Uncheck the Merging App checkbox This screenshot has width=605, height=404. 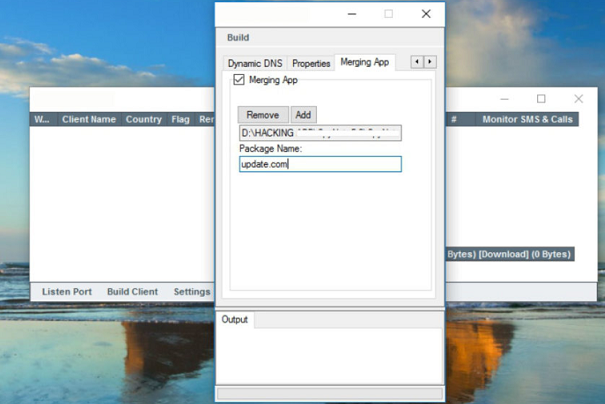(x=239, y=80)
